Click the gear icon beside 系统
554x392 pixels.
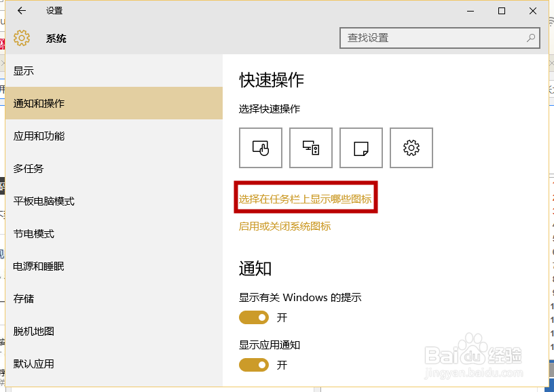point(22,38)
